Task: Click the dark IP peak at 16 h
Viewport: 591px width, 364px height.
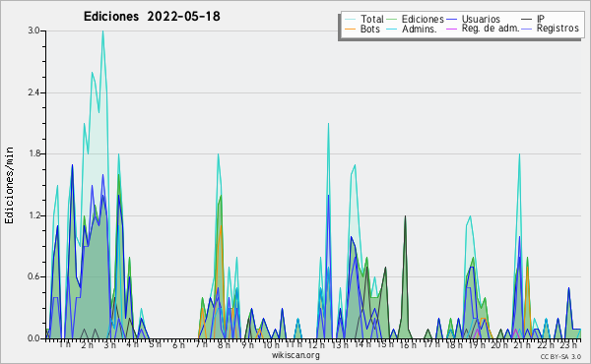Action: click(x=405, y=216)
